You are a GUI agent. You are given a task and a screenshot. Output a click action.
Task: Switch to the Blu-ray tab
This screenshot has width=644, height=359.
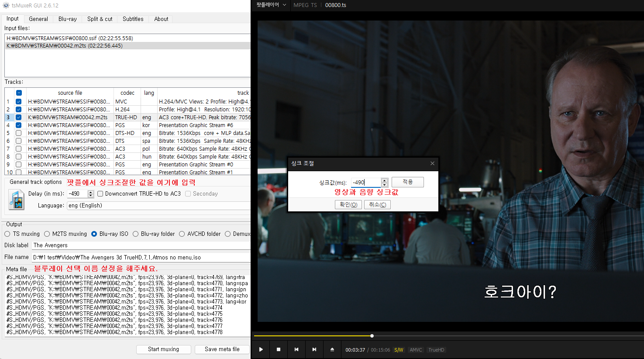click(68, 19)
